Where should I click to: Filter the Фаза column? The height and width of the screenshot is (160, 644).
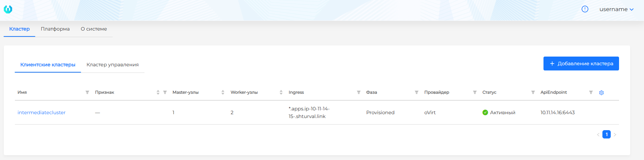(x=417, y=92)
